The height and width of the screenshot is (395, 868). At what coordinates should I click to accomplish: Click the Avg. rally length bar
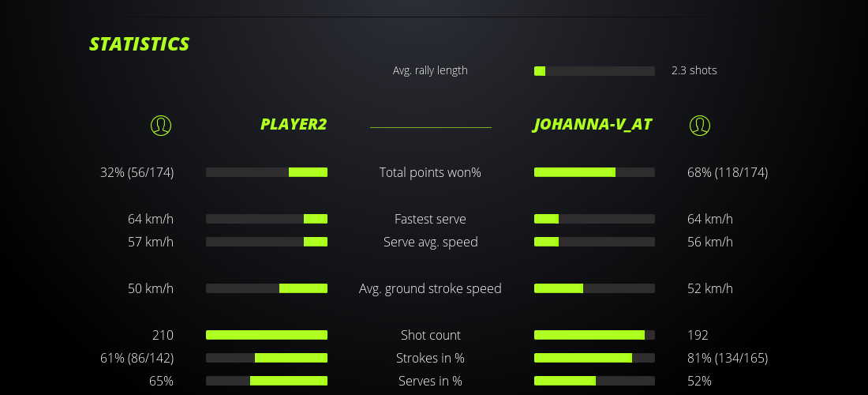pyautogui.click(x=594, y=71)
